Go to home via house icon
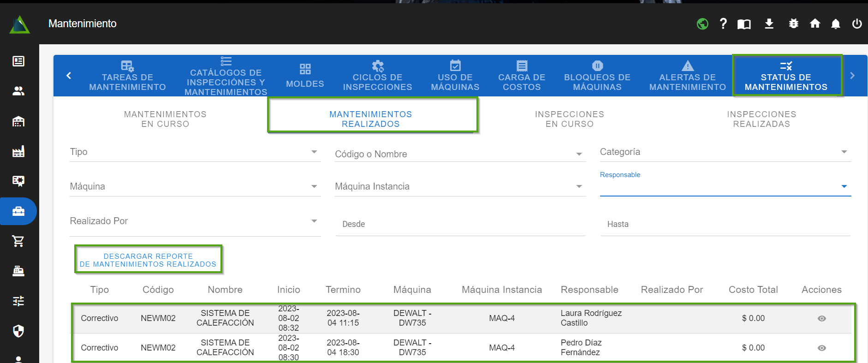This screenshot has height=363, width=868. click(x=815, y=24)
